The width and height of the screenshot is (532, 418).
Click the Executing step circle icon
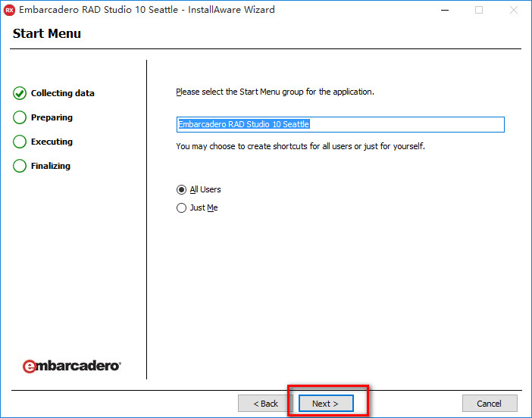20,142
